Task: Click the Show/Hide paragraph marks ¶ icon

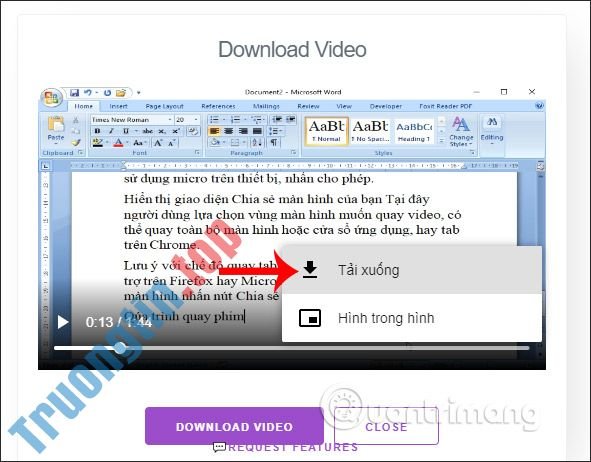Action: tap(274, 142)
